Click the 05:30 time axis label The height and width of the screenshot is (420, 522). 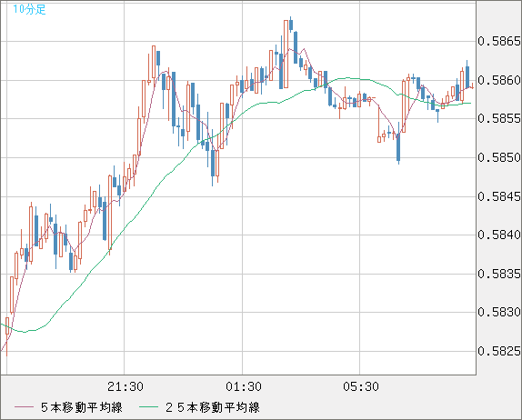pyautogui.click(x=361, y=386)
